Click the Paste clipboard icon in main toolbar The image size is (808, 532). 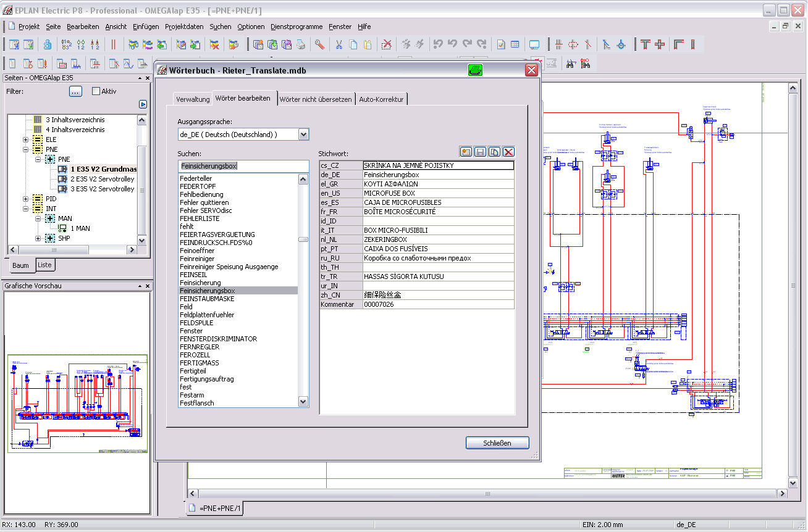pyautogui.click(x=368, y=44)
